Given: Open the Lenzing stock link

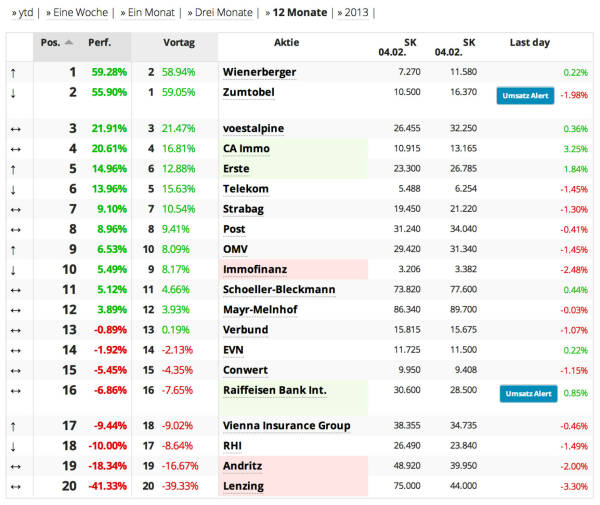Looking at the screenshot, I should point(244,486).
